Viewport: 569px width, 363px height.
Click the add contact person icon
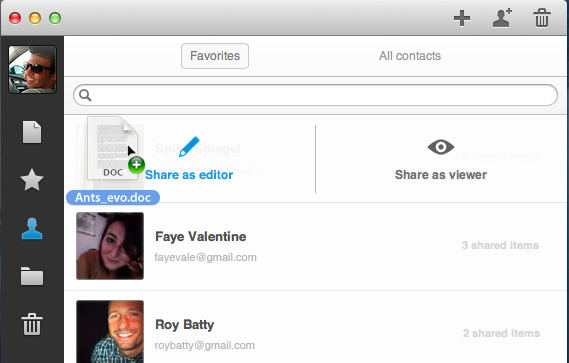(x=502, y=18)
